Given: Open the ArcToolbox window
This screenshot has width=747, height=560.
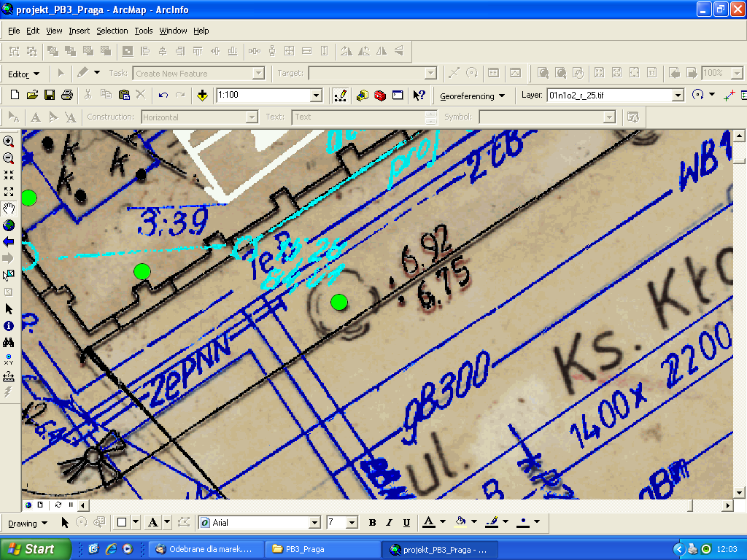Looking at the screenshot, I should pyautogui.click(x=379, y=96).
